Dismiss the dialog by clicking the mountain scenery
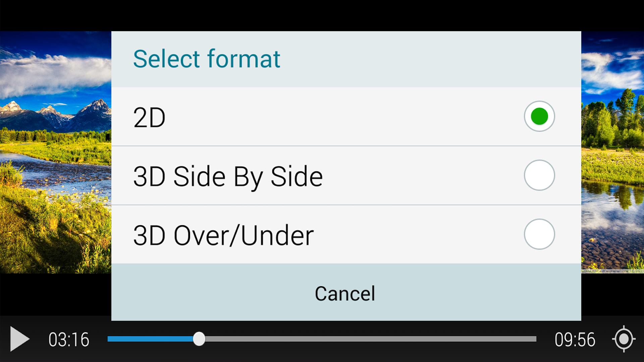The width and height of the screenshot is (644, 362). [56, 114]
